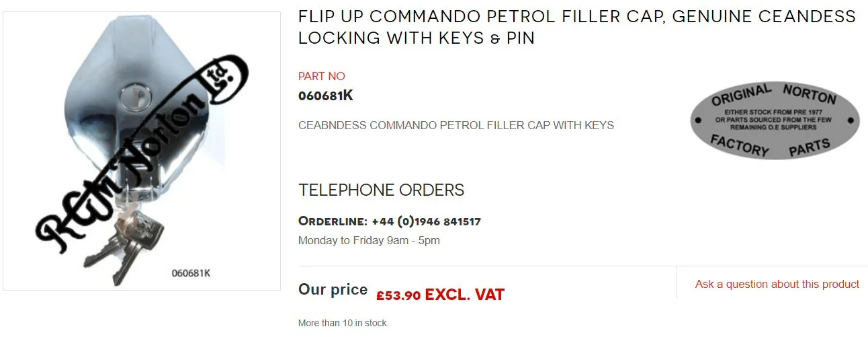
Task: Click the bold part number 060681K
Action: (x=325, y=96)
